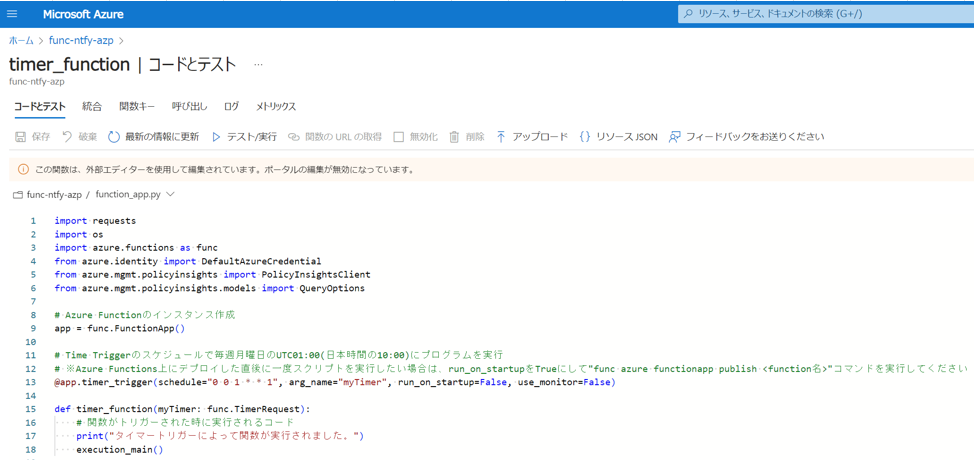
Task: Click the feedback person icon
Action: (675, 137)
